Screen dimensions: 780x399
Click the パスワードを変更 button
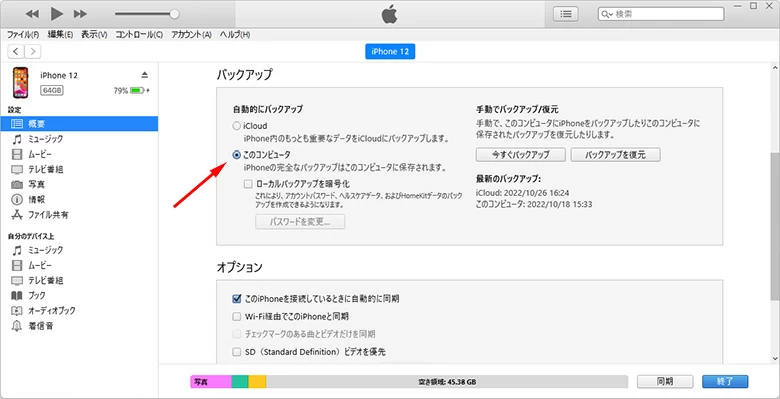click(x=300, y=221)
